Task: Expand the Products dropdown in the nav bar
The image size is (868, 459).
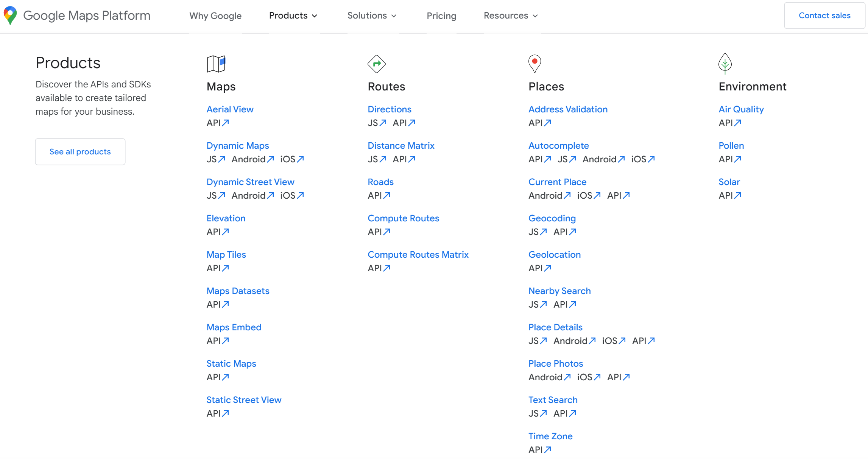Action: 293,16
